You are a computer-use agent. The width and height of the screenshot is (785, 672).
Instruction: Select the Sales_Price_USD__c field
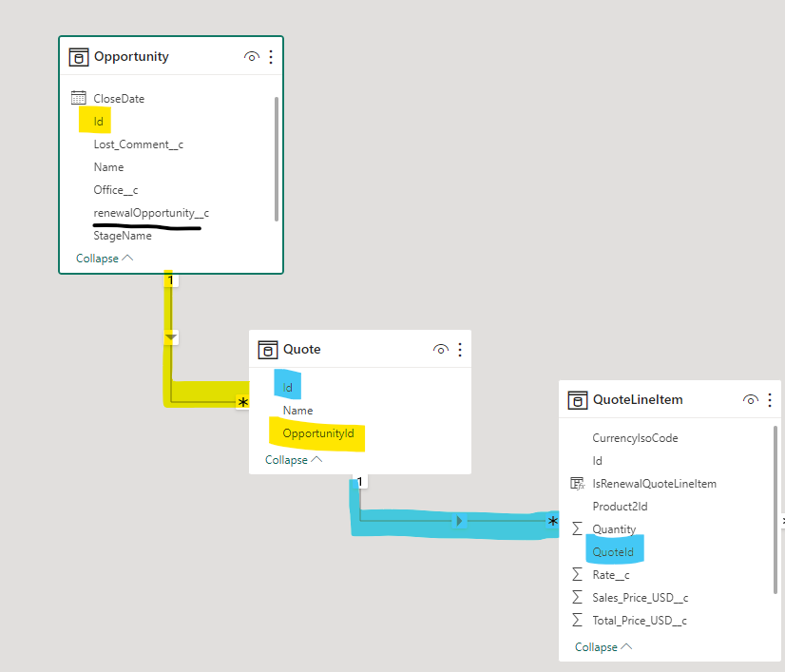click(x=641, y=598)
